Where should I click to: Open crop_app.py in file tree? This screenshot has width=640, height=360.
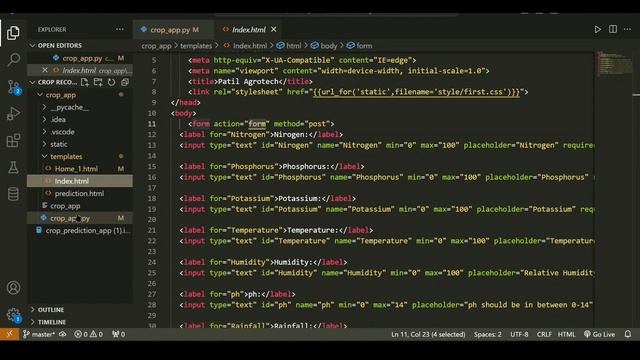coord(70,218)
